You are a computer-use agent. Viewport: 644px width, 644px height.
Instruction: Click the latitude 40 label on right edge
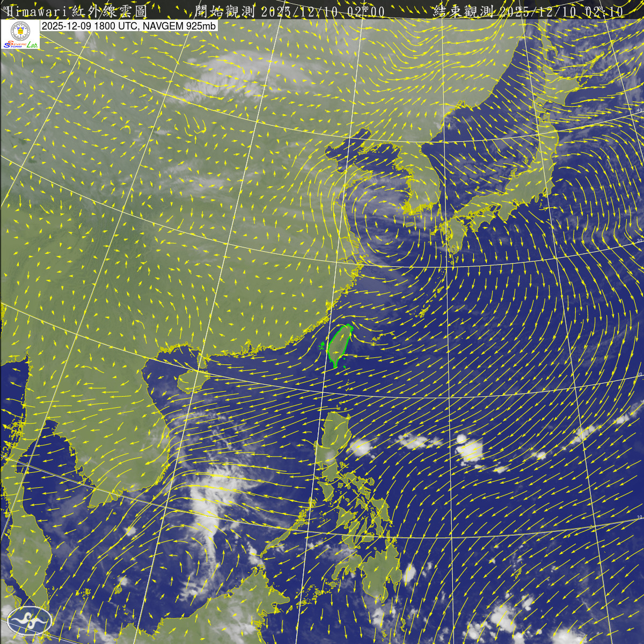[639, 110]
